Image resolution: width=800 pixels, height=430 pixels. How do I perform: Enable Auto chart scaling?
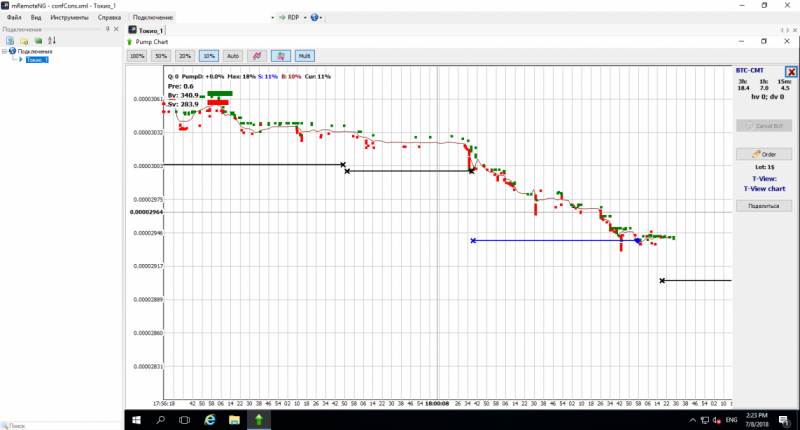click(x=233, y=56)
